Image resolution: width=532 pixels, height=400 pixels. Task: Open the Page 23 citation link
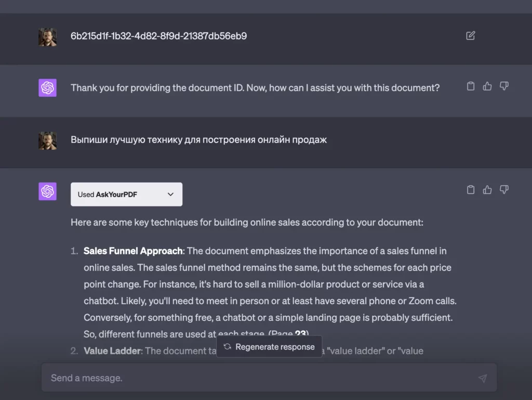point(300,334)
